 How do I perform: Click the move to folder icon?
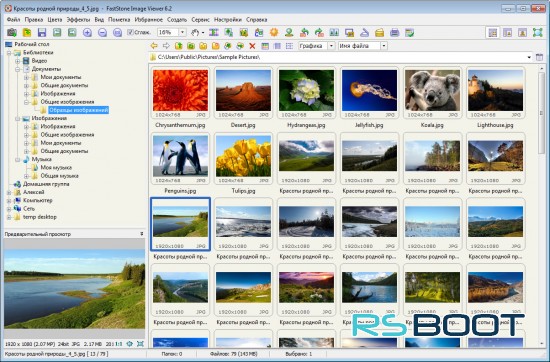(240, 46)
